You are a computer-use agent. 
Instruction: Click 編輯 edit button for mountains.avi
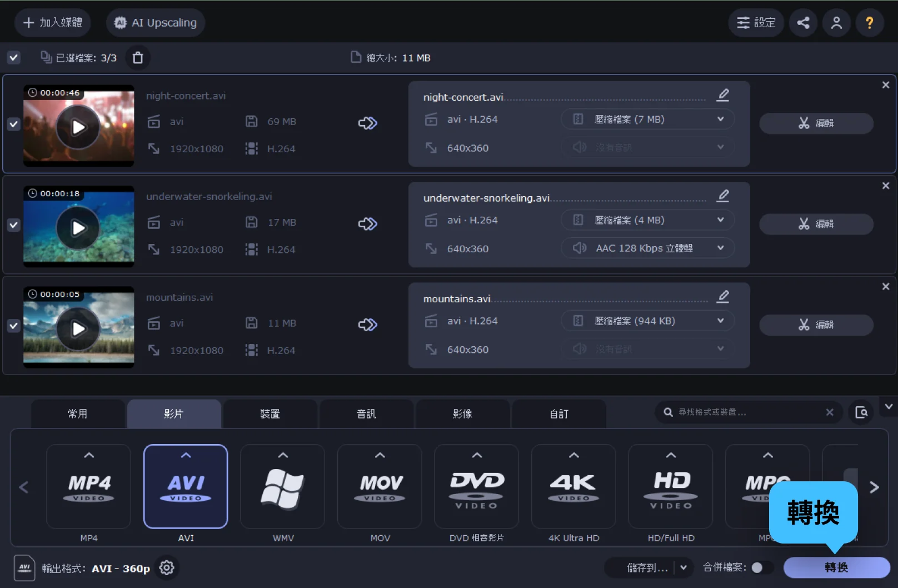pyautogui.click(x=816, y=325)
